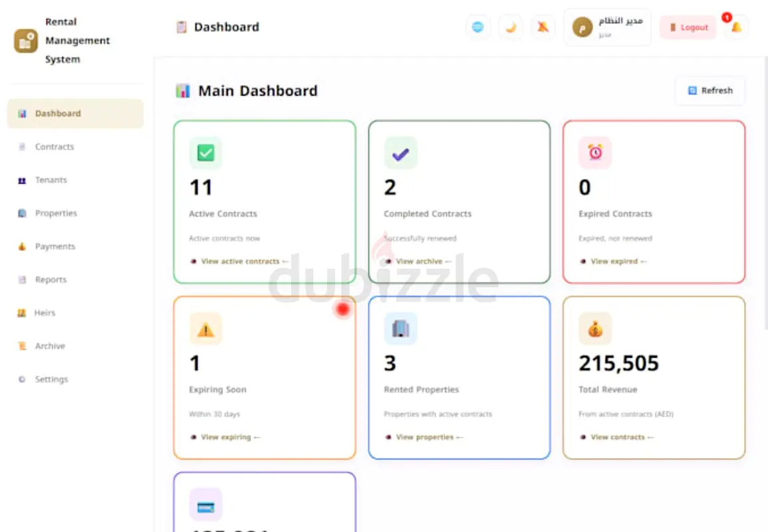This screenshot has height=532, width=768.
Task: Click the 11 Active Contracts count
Action: coord(201,188)
